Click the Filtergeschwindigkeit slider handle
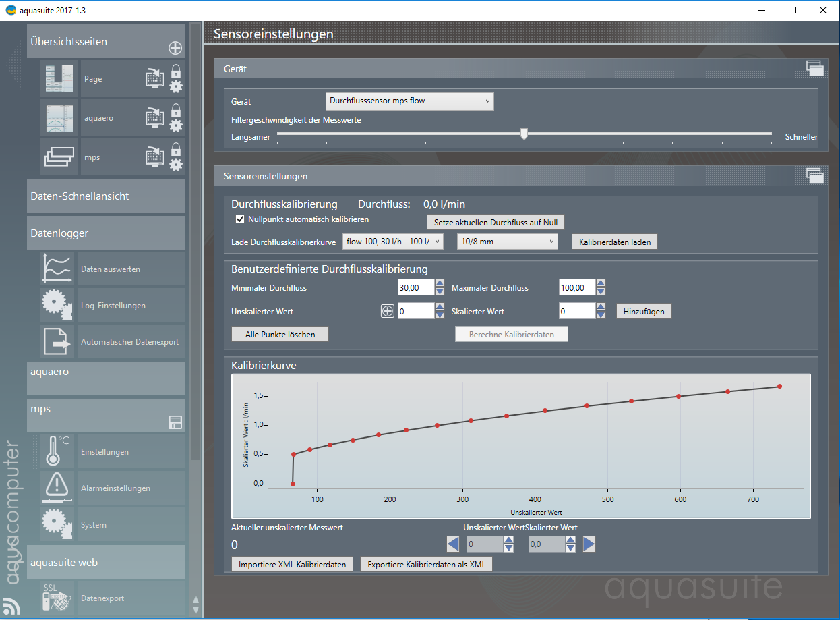This screenshot has width=840, height=620. click(x=524, y=134)
